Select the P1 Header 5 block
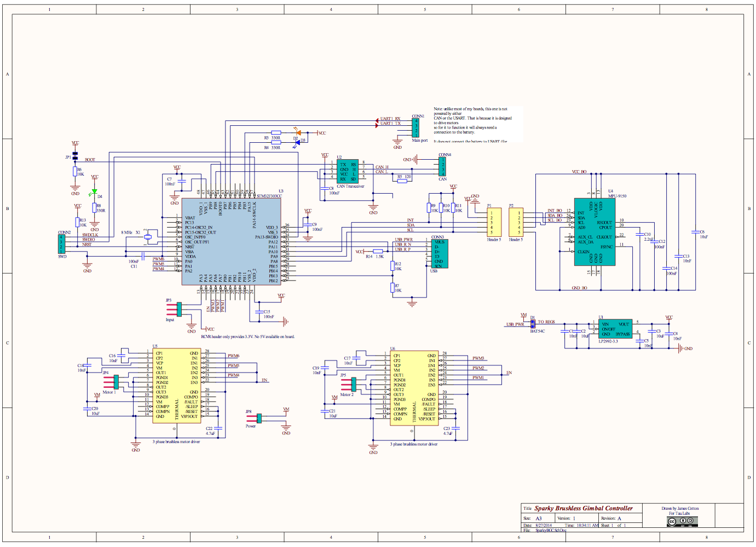The height and width of the screenshot is (547, 756). (x=494, y=222)
